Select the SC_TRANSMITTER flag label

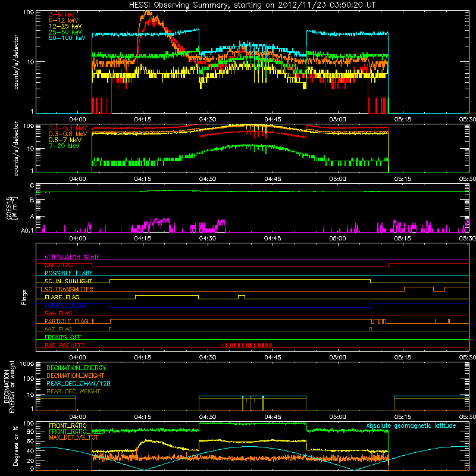pyautogui.click(x=68, y=289)
